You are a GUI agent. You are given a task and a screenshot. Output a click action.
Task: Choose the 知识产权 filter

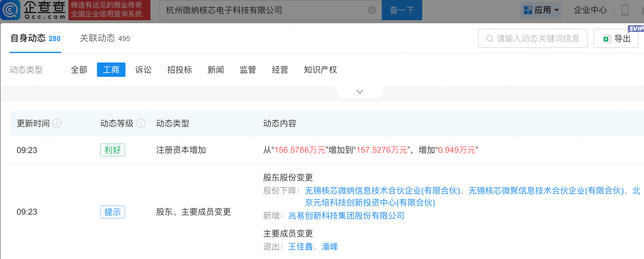pos(321,70)
